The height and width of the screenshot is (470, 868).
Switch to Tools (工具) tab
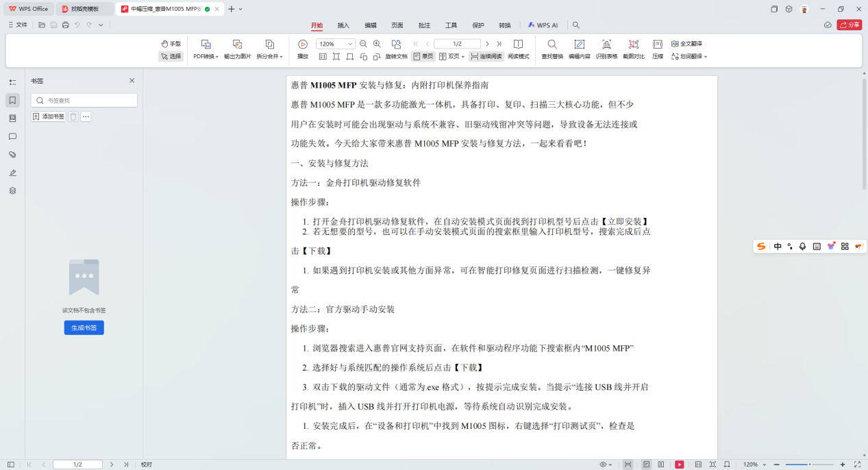click(x=451, y=25)
